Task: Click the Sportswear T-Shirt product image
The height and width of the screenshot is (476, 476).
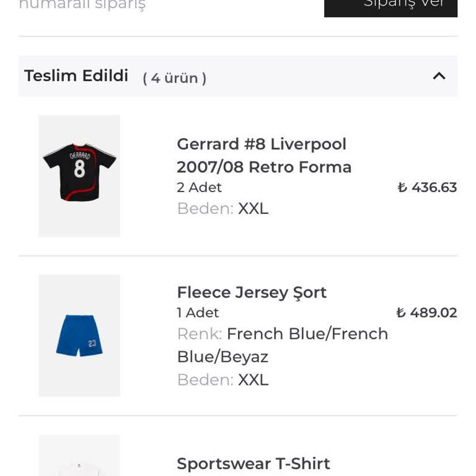Action: tap(79, 459)
